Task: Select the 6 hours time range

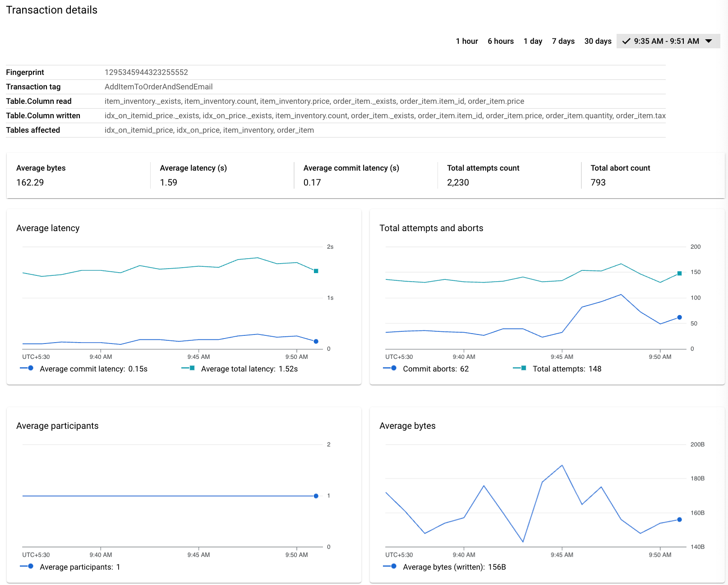Action: point(500,41)
